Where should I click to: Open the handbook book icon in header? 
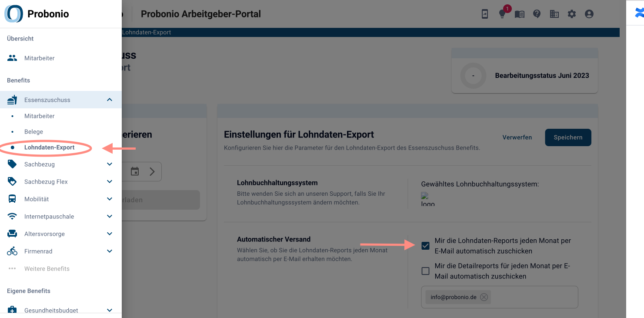(520, 14)
